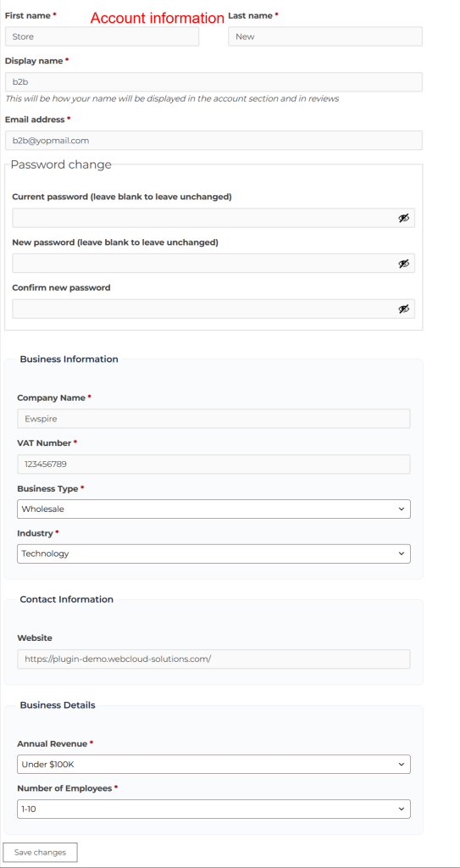
Task: Click the VAT Number field
Action: (213, 464)
